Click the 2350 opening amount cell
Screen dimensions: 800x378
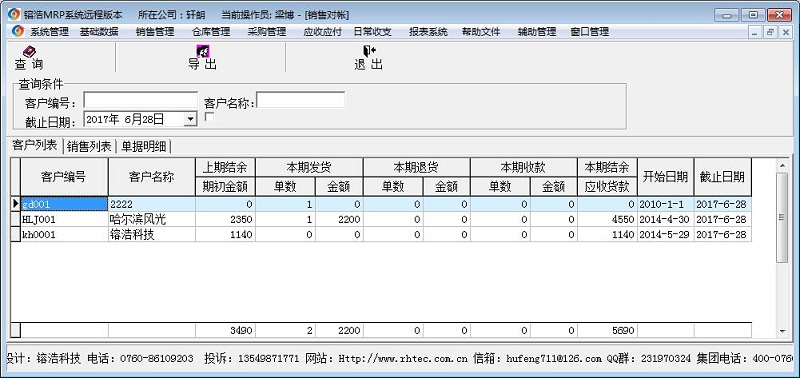pyautogui.click(x=225, y=219)
